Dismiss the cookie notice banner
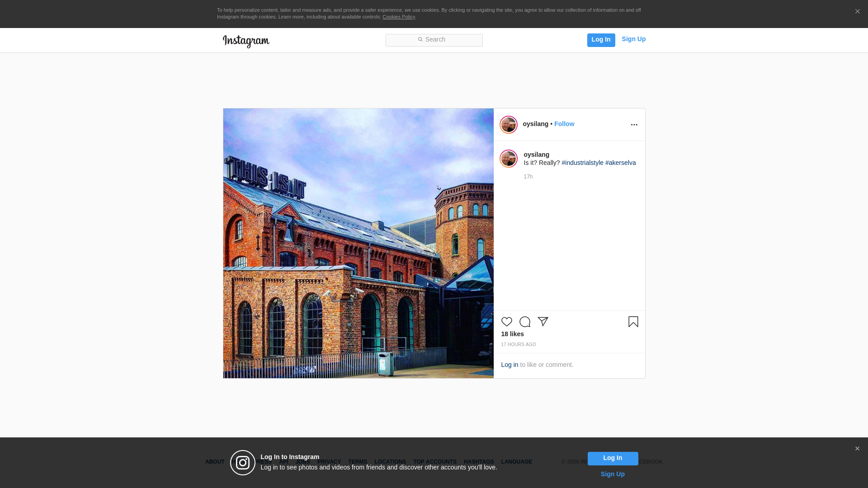The height and width of the screenshot is (488, 868). tap(857, 12)
